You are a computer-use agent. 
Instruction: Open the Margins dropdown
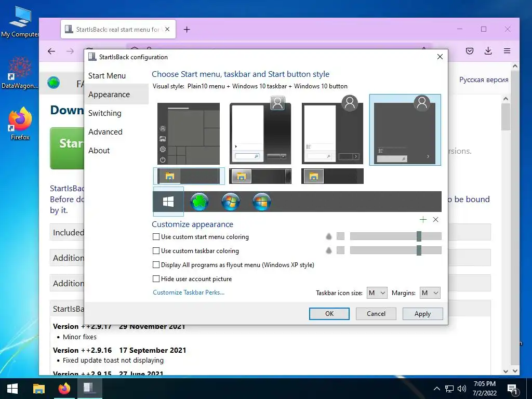coord(430,293)
